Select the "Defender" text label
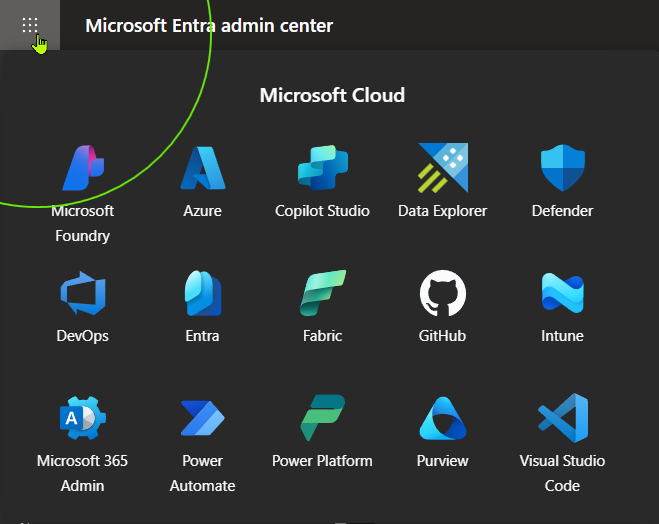This screenshot has width=659, height=524. tap(562, 211)
